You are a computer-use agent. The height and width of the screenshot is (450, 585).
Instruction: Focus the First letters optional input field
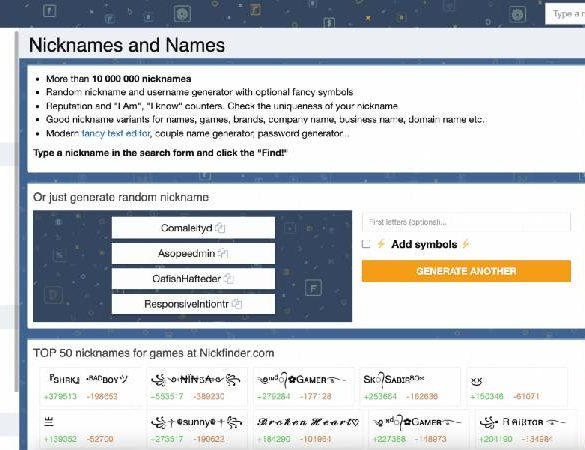pyautogui.click(x=466, y=222)
